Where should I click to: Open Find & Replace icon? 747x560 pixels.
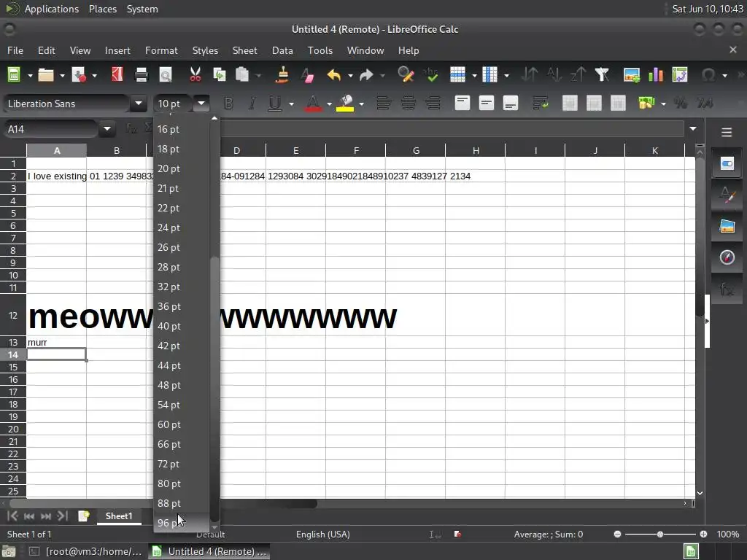tap(406, 75)
